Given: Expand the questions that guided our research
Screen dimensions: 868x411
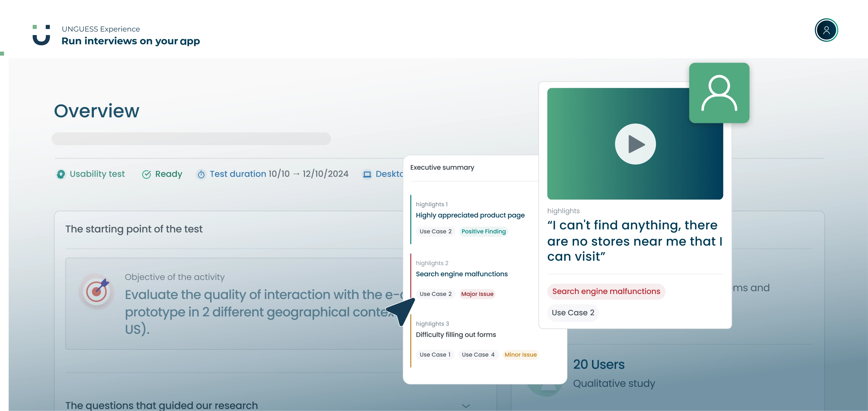Looking at the screenshot, I should click(x=466, y=405).
